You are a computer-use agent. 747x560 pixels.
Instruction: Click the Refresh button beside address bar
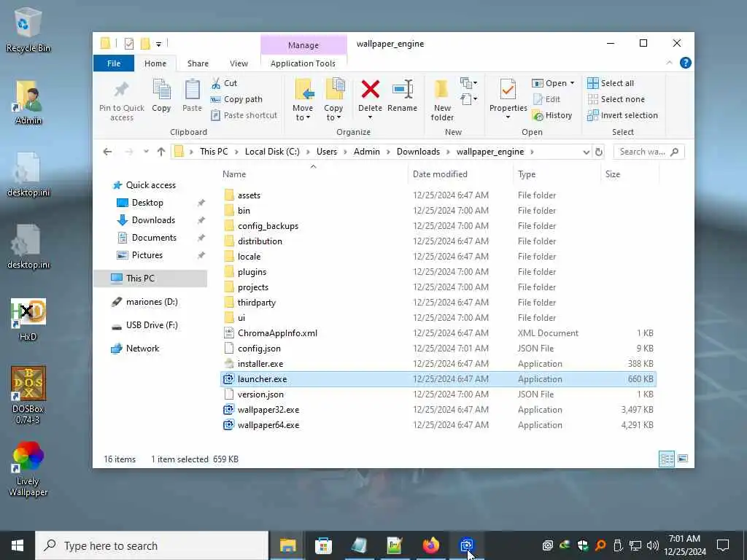pos(599,152)
